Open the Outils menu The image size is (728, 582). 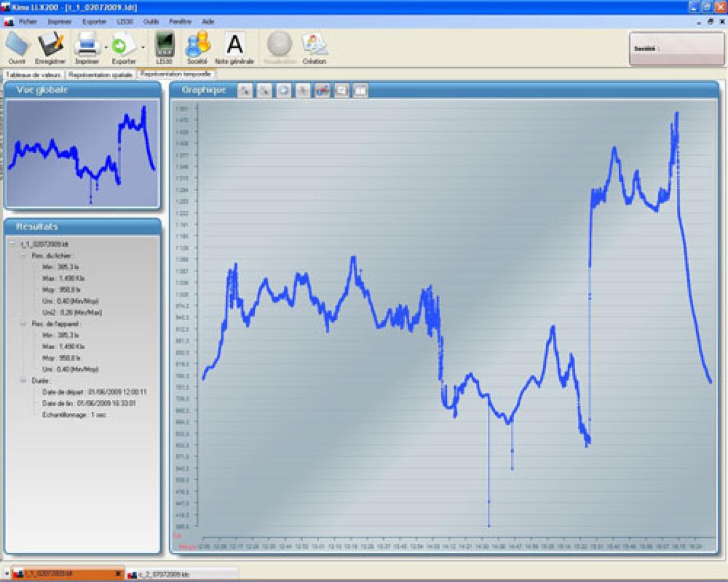(x=151, y=21)
